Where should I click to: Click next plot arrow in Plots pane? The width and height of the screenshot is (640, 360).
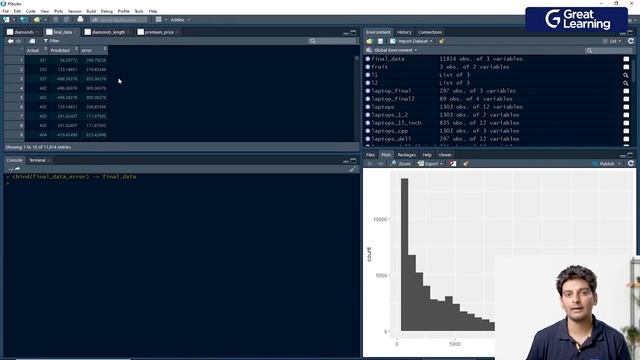coord(380,164)
